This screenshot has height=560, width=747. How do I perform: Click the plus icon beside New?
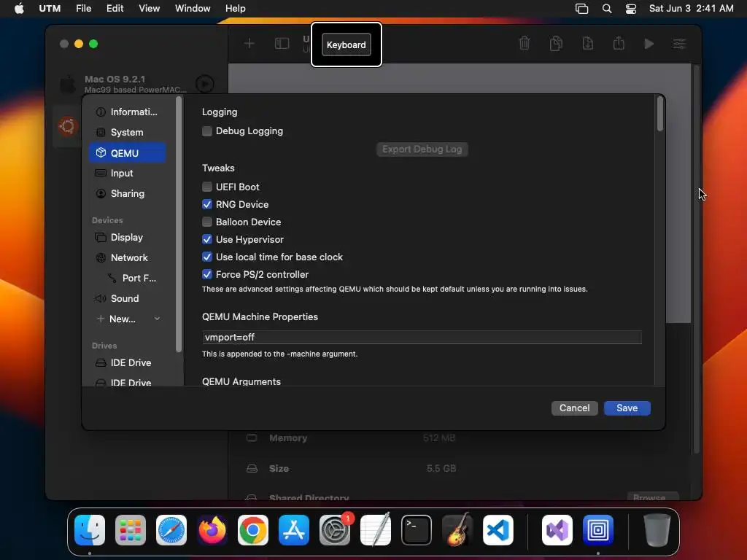click(100, 319)
